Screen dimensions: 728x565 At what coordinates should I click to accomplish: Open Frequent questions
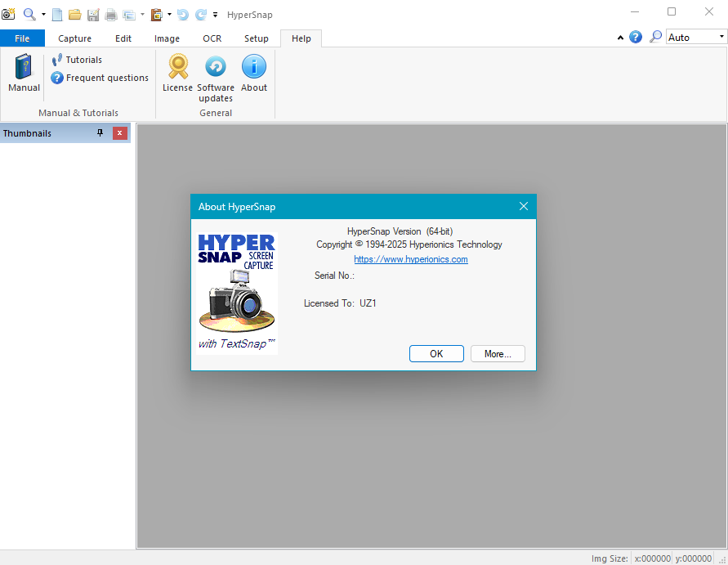tap(100, 78)
